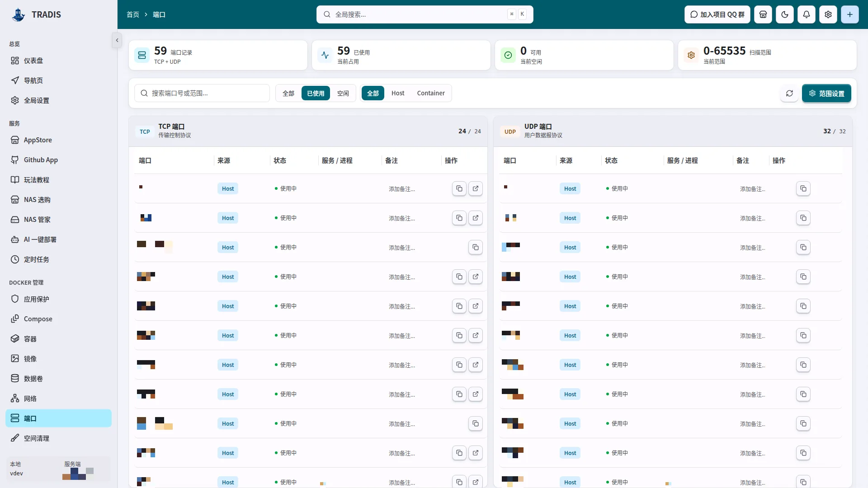868x488 pixels.
Task: Open 空间清理 in sidebar
Action: [58, 438]
